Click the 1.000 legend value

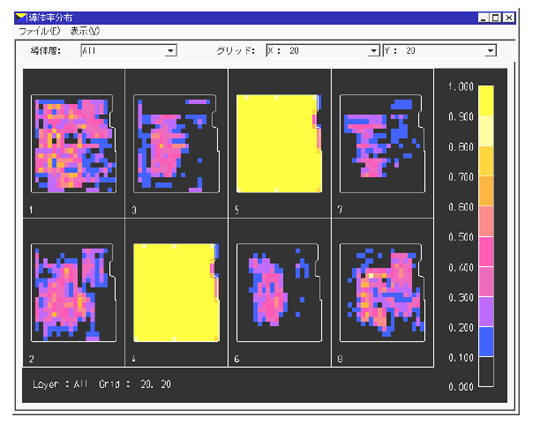click(461, 86)
